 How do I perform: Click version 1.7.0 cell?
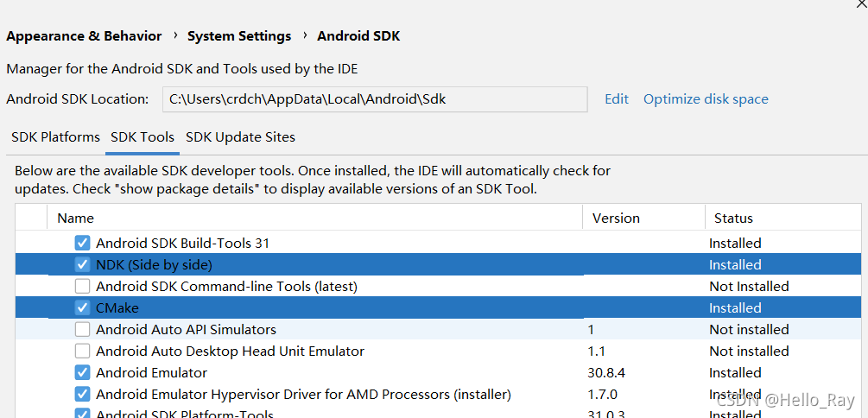click(x=603, y=394)
